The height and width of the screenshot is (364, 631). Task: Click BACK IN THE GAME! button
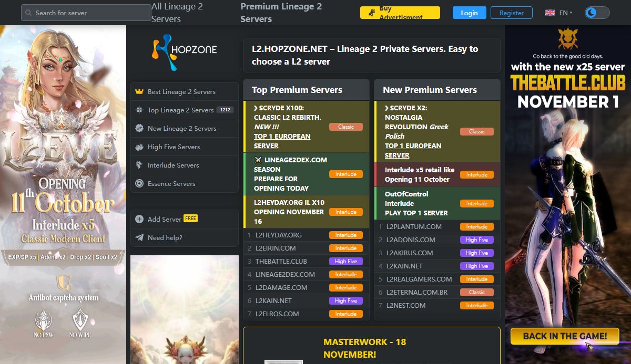tap(564, 336)
